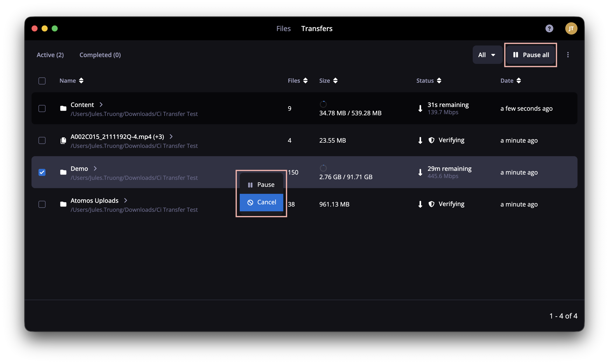
Task: Click the progress spinner in Content row
Action: (323, 104)
